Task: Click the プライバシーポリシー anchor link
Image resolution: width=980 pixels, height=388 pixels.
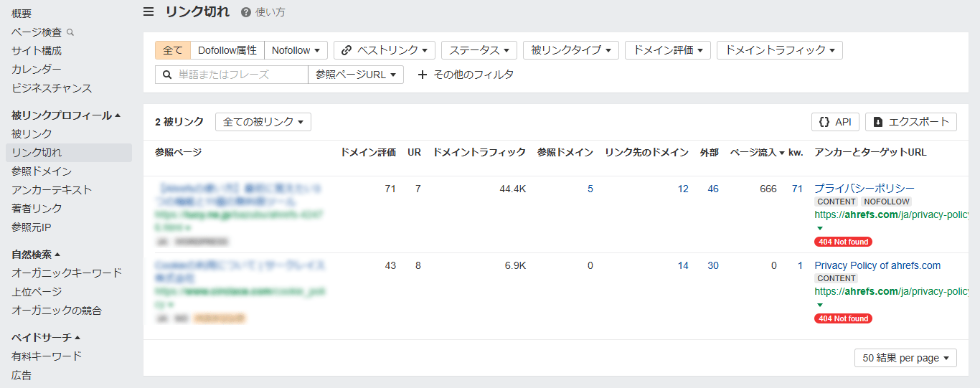Action: 864,189
